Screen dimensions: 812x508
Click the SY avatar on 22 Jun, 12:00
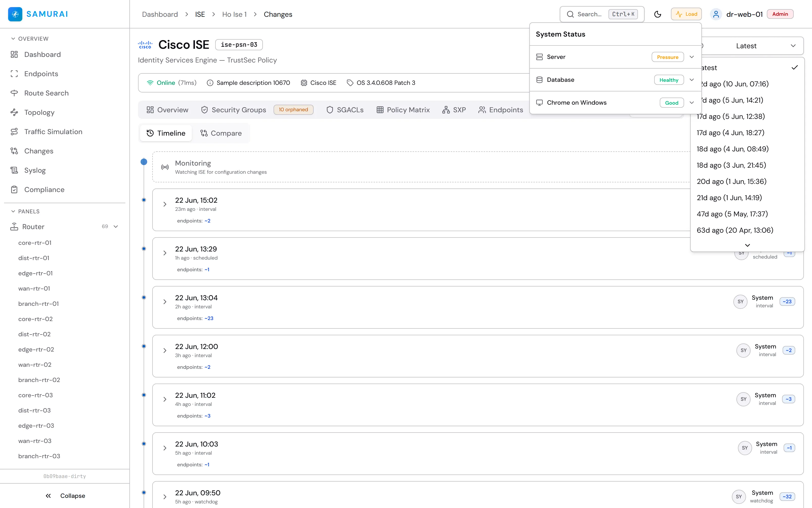[x=743, y=351]
